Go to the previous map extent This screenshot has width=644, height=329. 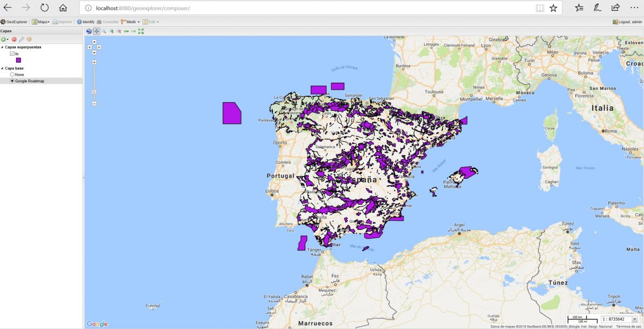coord(126,31)
